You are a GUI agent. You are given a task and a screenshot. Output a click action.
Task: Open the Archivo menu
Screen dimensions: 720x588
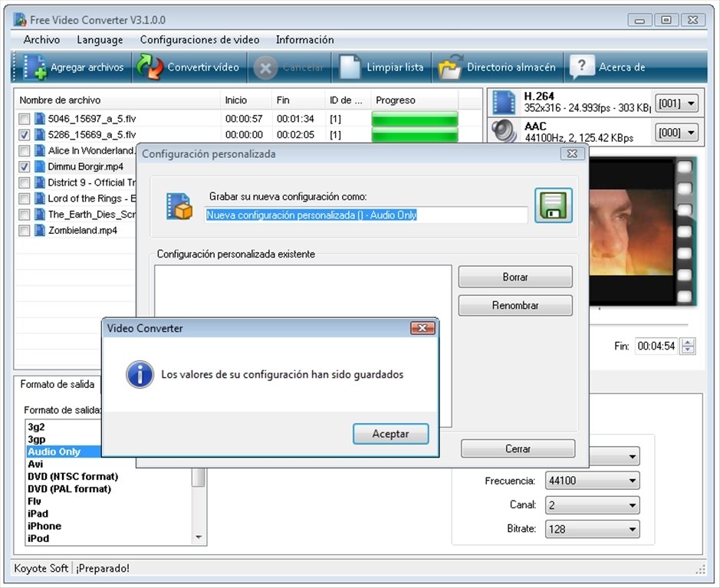(41, 40)
